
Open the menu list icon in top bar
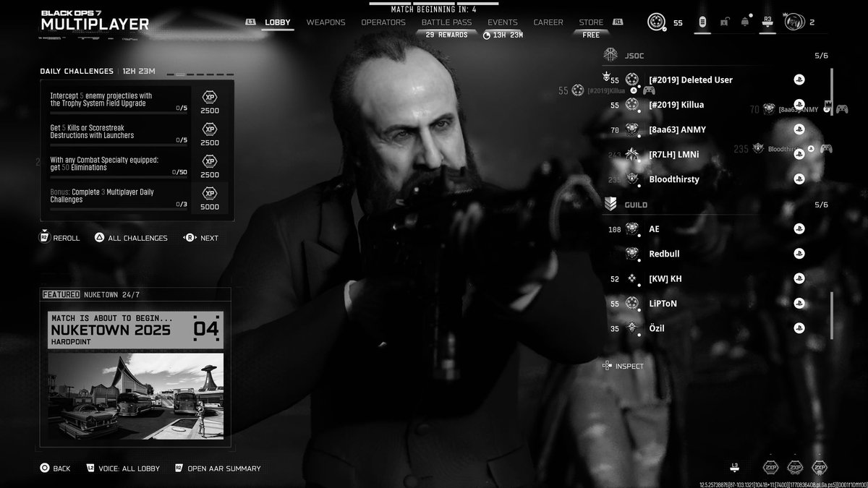(701, 22)
